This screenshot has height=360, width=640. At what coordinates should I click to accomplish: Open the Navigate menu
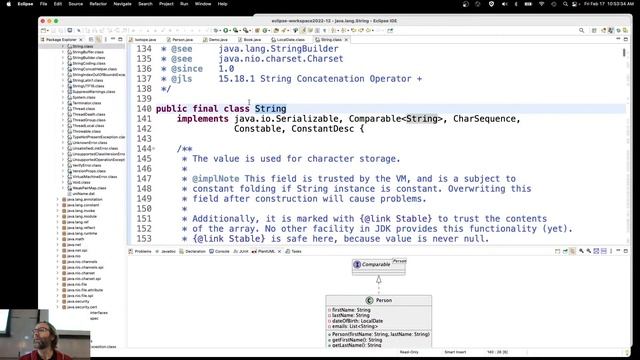click(x=122, y=4)
